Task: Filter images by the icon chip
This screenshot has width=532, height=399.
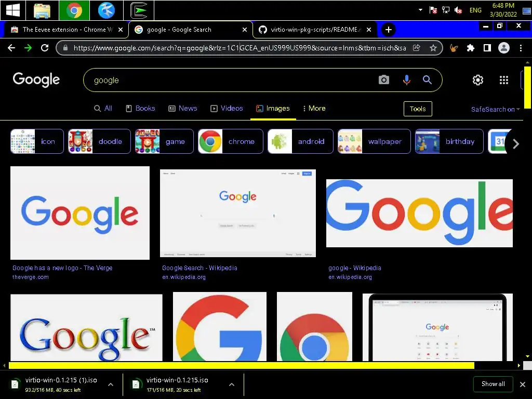Action: (x=37, y=141)
